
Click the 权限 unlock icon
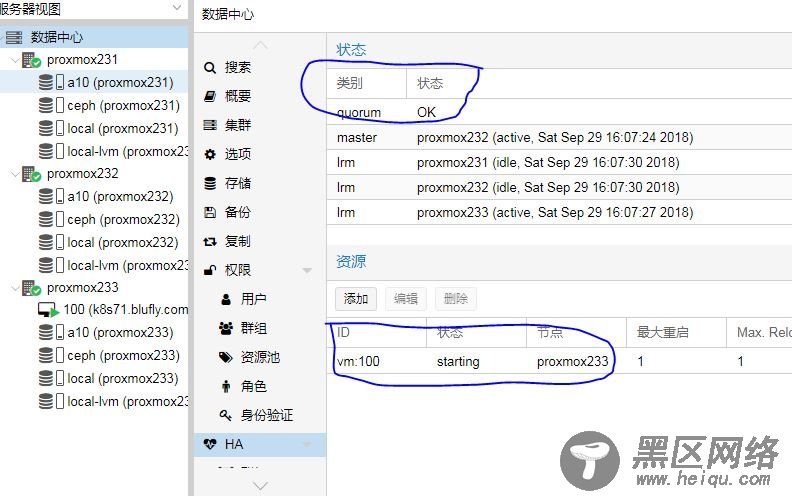(210, 270)
